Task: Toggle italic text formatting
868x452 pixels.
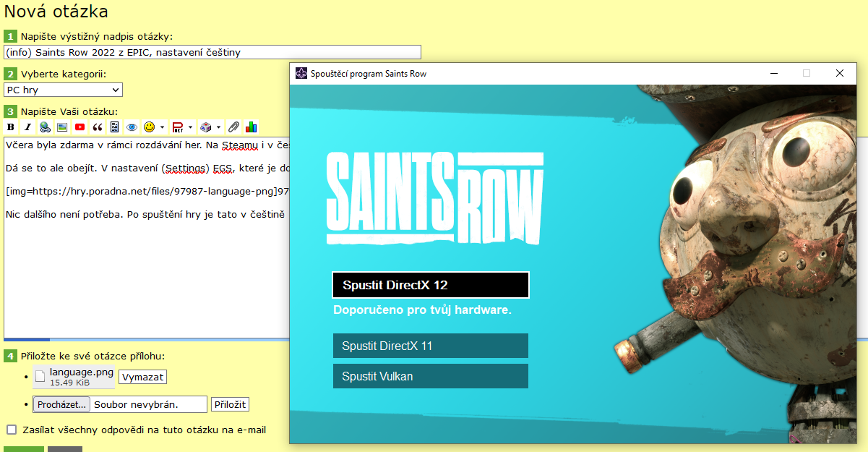Action: point(27,127)
